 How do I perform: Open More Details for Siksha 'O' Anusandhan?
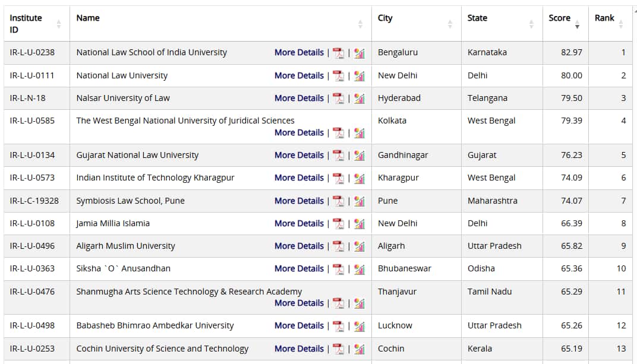click(299, 268)
